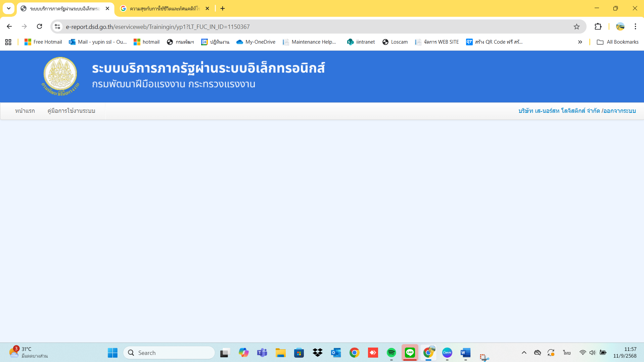This screenshot has width=644, height=362.
Task: Expand the hidden bookmarks chevron
Action: tap(580, 42)
